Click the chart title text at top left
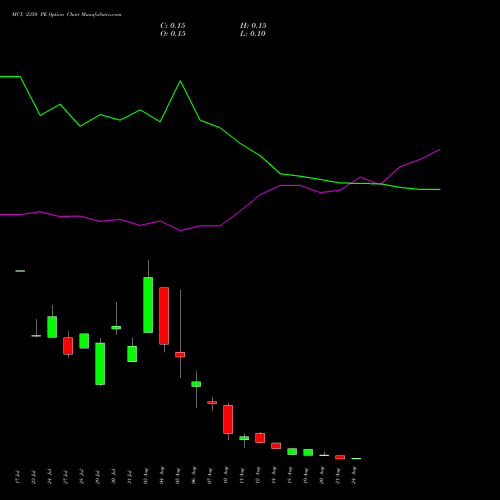 (x=67, y=15)
